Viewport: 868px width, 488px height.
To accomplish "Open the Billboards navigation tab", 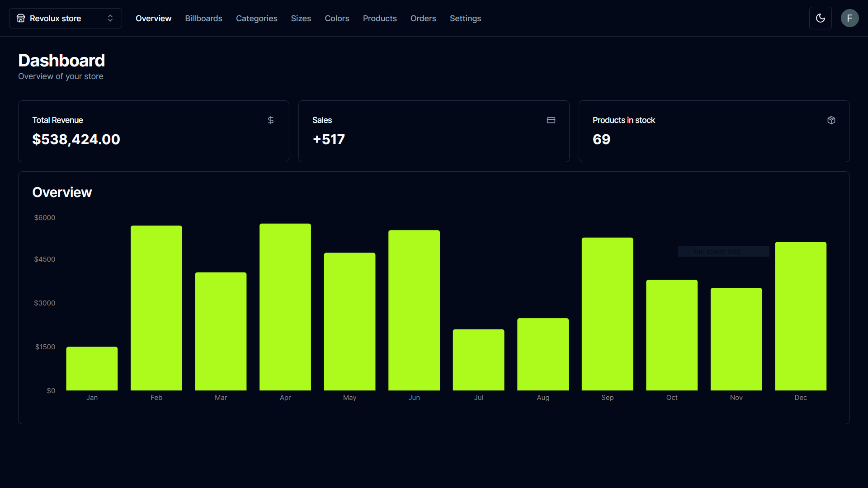I will [x=204, y=19].
